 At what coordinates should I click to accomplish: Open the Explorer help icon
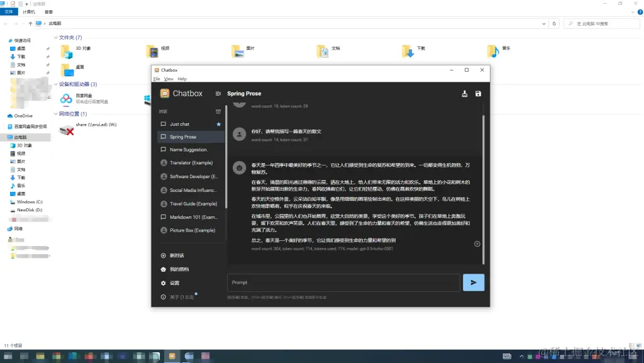[640, 13]
